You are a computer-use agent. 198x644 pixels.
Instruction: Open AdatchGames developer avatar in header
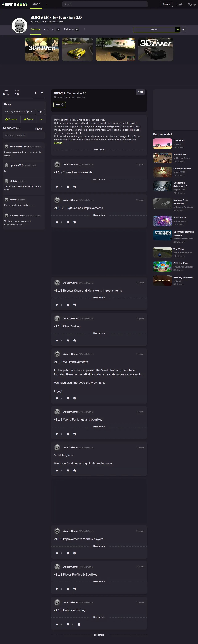(19, 25)
